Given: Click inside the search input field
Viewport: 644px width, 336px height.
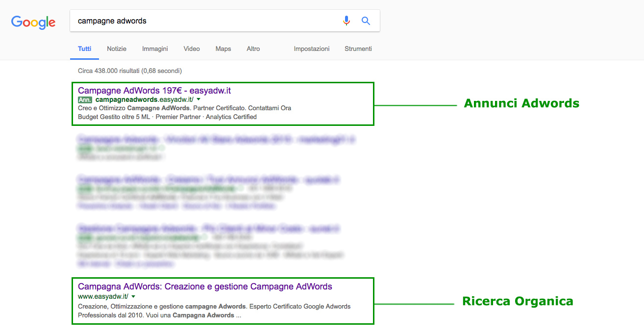Looking at the screenshot, I should pyautogui.click(x=196, y=21).
